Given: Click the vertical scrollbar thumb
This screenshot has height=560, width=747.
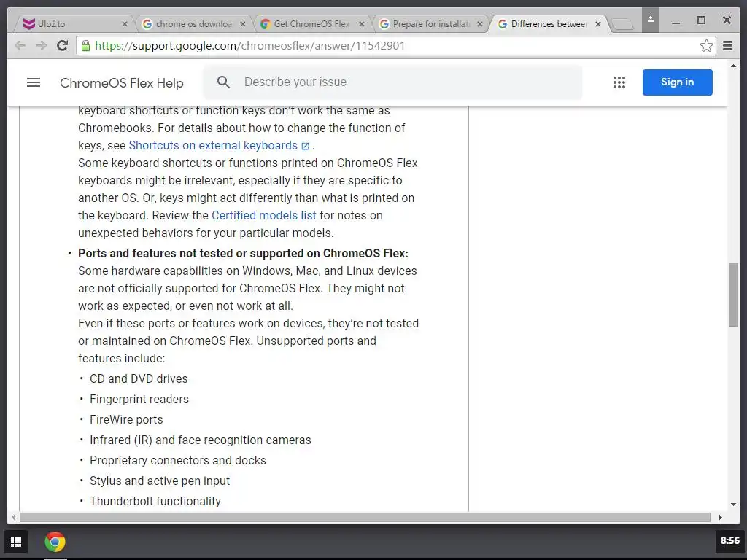Looking at the screenshot, I should pos(733,295).
